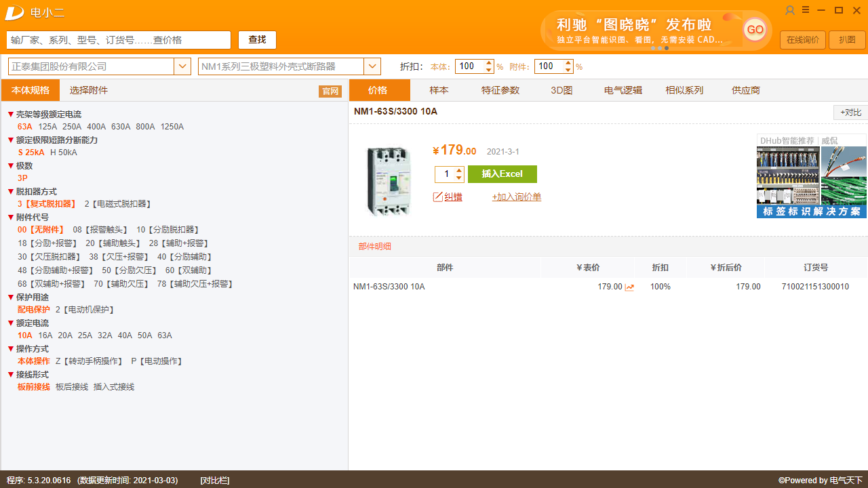This screenshot has width=868, height=488.
Task: Open the NM1 series dropdown arrow
Action: tap(372, 66)
